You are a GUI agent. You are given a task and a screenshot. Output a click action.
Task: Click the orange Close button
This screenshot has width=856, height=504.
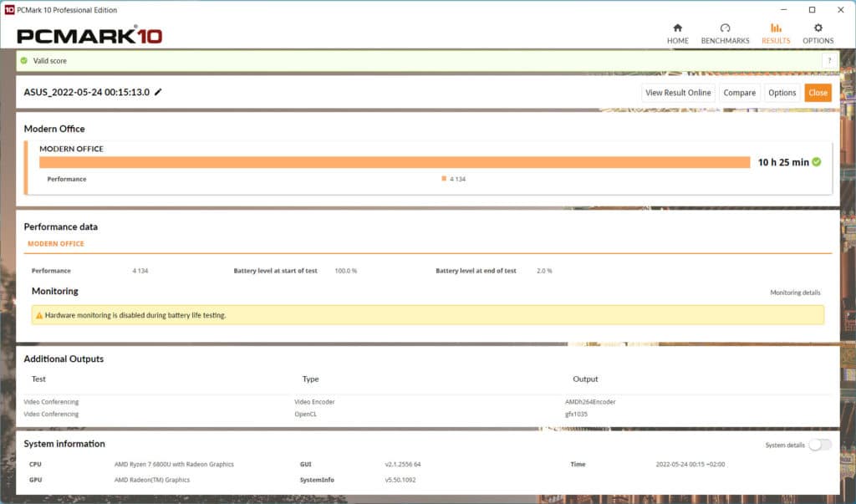818,93
